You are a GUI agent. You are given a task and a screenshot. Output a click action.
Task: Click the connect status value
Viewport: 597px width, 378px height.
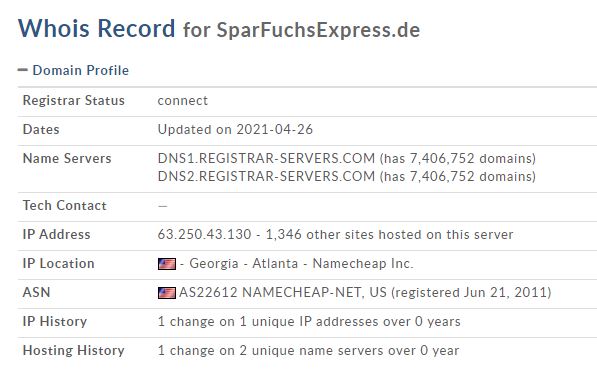point(183,101)
